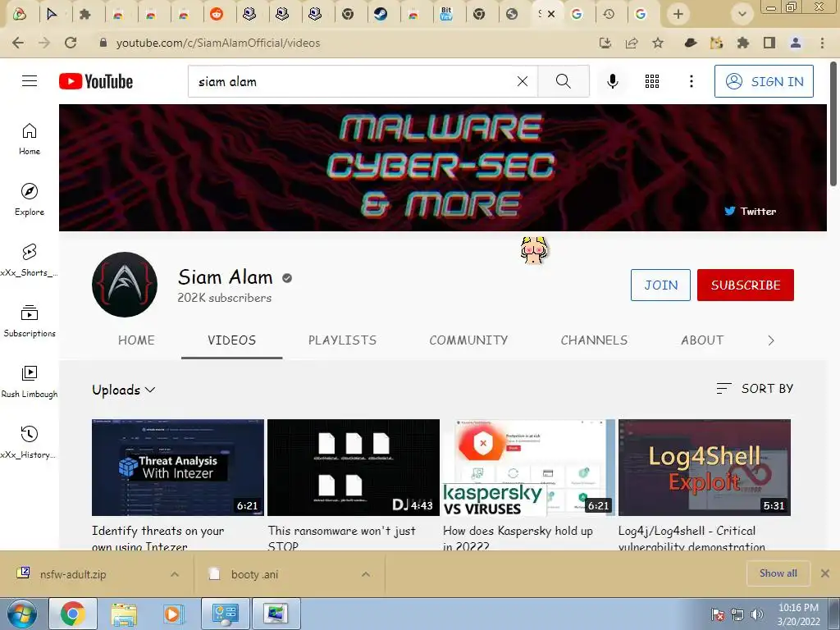
Task: Share this page from the address bar
Action: click(632, 43)
